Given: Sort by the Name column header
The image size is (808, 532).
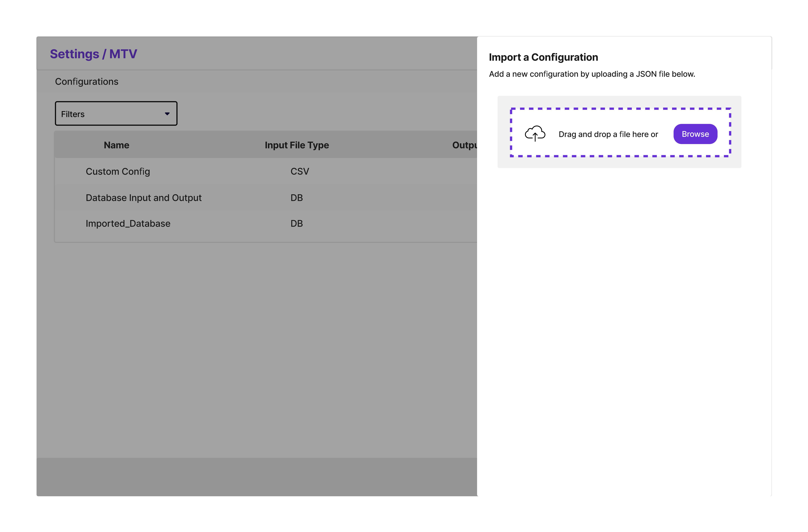Looking at the screenshot, I should 117,145.
